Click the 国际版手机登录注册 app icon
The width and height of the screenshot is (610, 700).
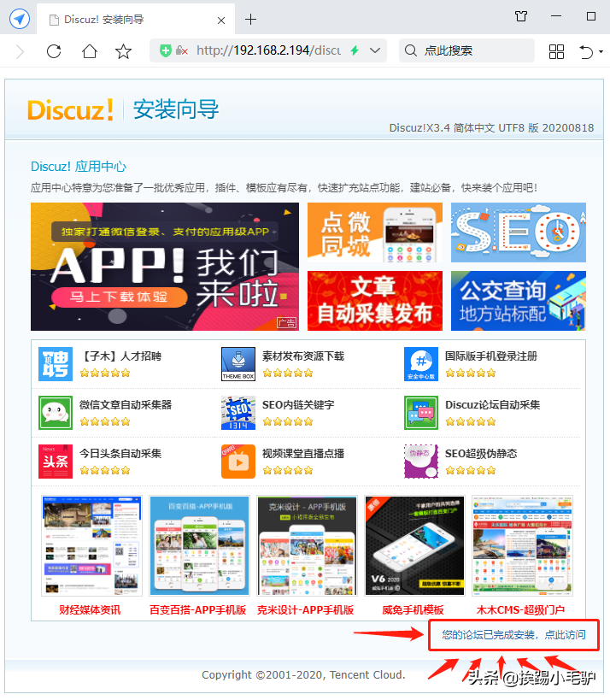click(421, 364)
